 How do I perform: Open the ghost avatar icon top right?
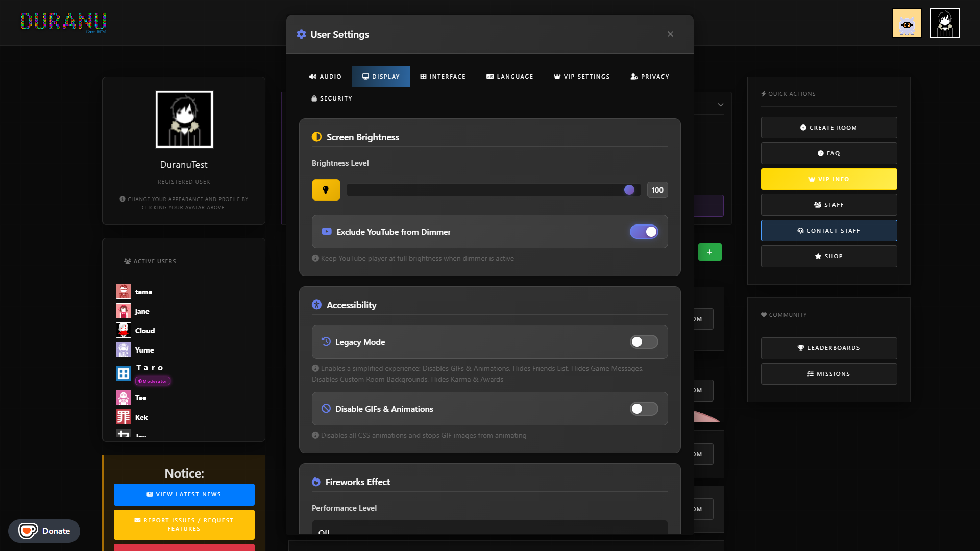pyautogui.click(x=906, y=23)
